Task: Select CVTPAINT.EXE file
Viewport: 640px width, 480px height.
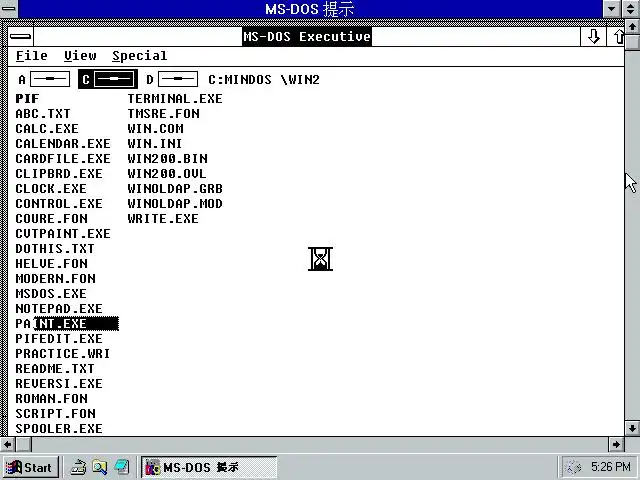Action: (x=63, y=234)
